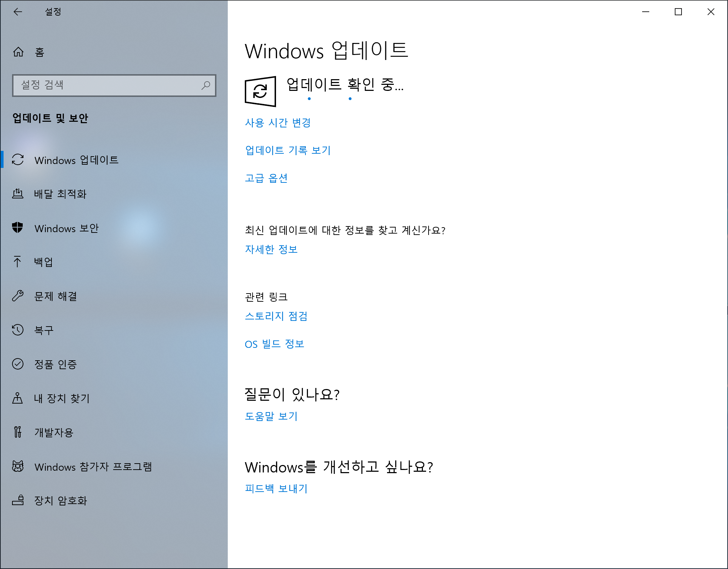Select Windows 업데이트 in the sidebar
Screen dimensions: 728x569
click(x=114, y=160)
